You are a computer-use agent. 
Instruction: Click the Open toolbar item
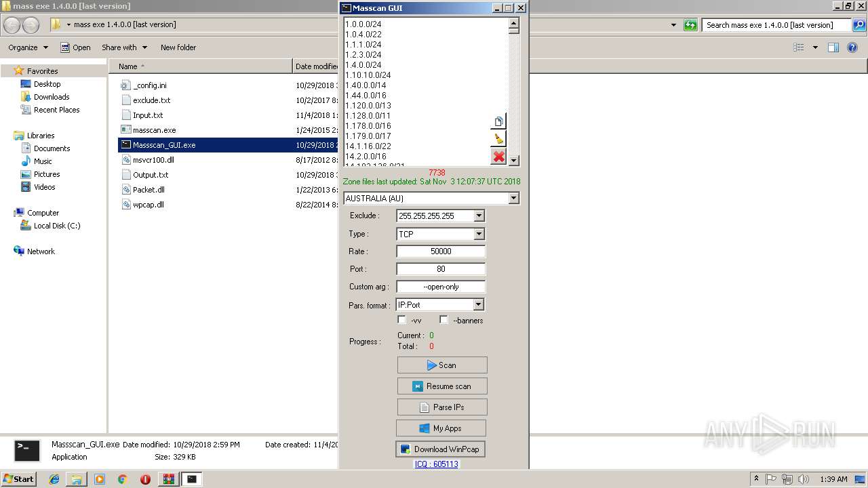tap(75, 47)
